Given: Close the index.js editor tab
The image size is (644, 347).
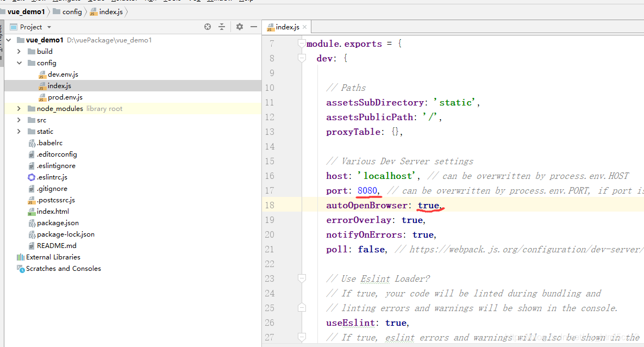Looking at the screenshot, I should (304, 27).
